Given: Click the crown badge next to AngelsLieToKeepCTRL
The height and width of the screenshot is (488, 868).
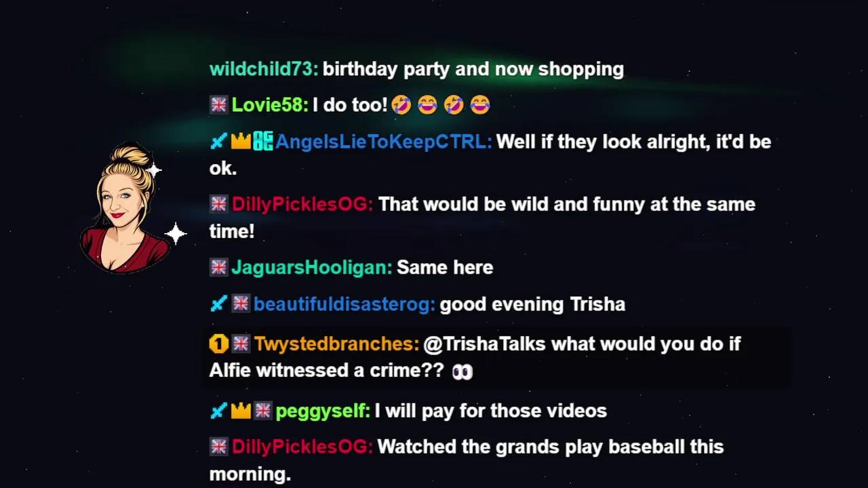Looking at the screenshot, I should click(241, 142).
